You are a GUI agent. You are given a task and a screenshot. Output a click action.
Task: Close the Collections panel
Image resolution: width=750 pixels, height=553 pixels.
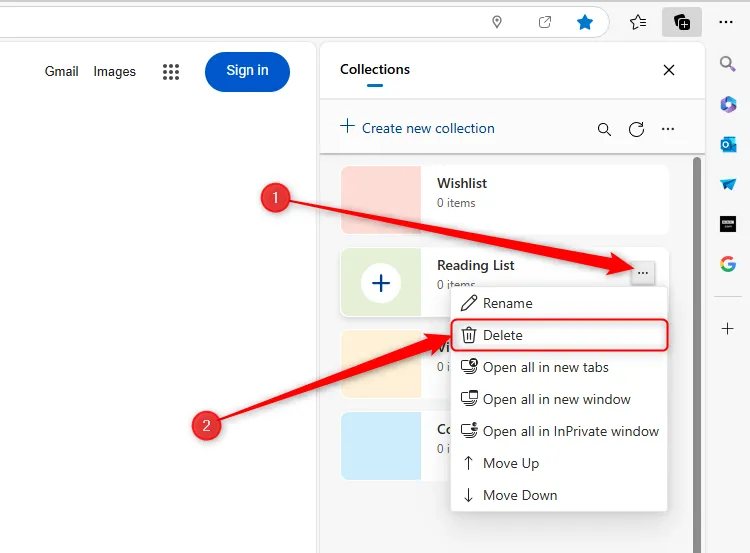pyautogui.click(x=669, y=70)
